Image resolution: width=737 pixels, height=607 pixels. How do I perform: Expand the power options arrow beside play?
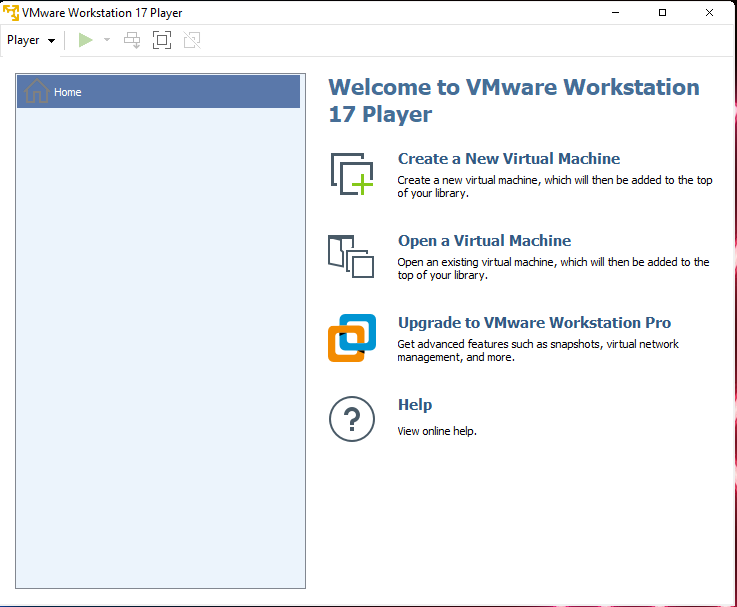pos(107,40)
